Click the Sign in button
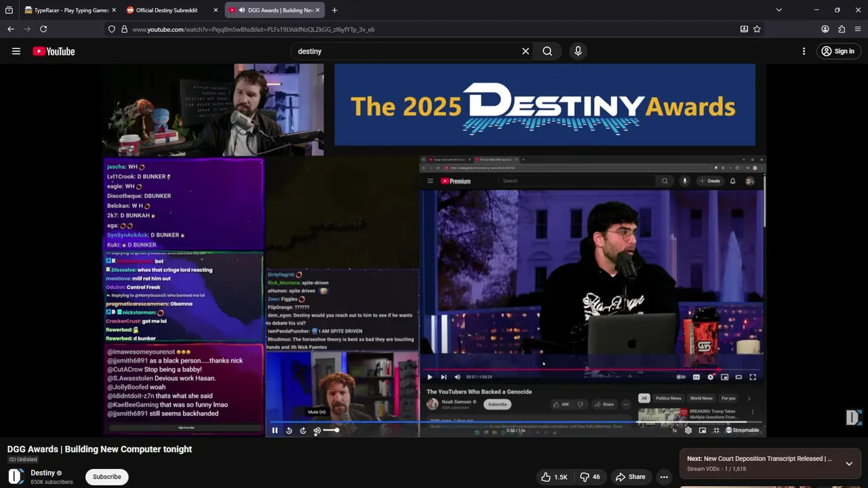The width and height of the screenshot is (868, 488). coord(837,52)
